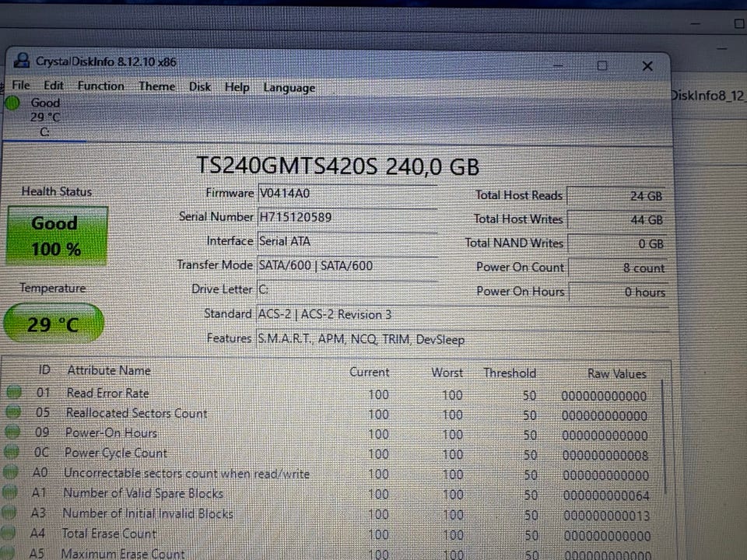Screen dimensions: 747x560
Task: Click the Threshold column header
Action: click(510, 373)
